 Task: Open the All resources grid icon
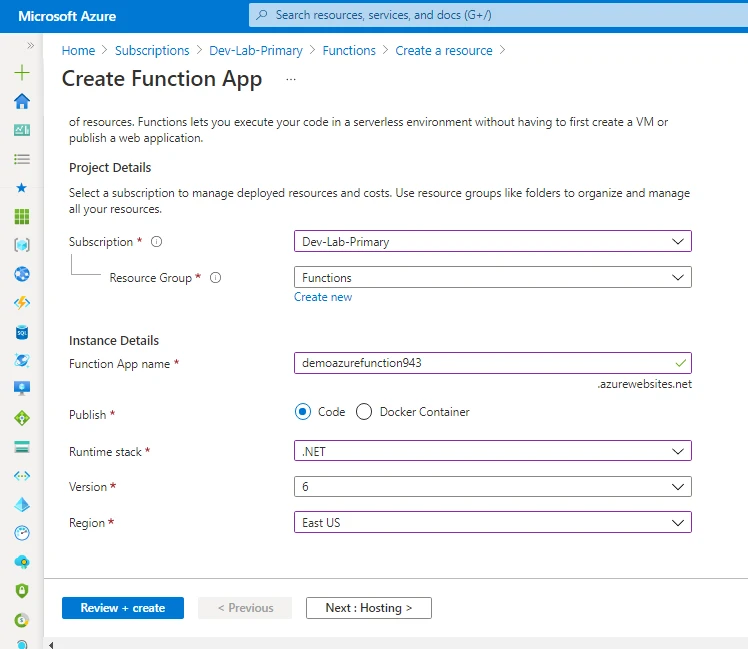(22, 217)
